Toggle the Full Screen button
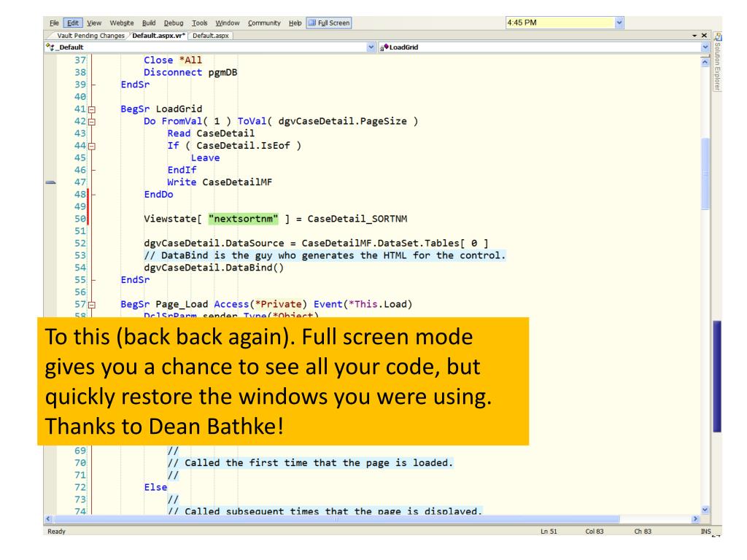 (x=329, y=23)
